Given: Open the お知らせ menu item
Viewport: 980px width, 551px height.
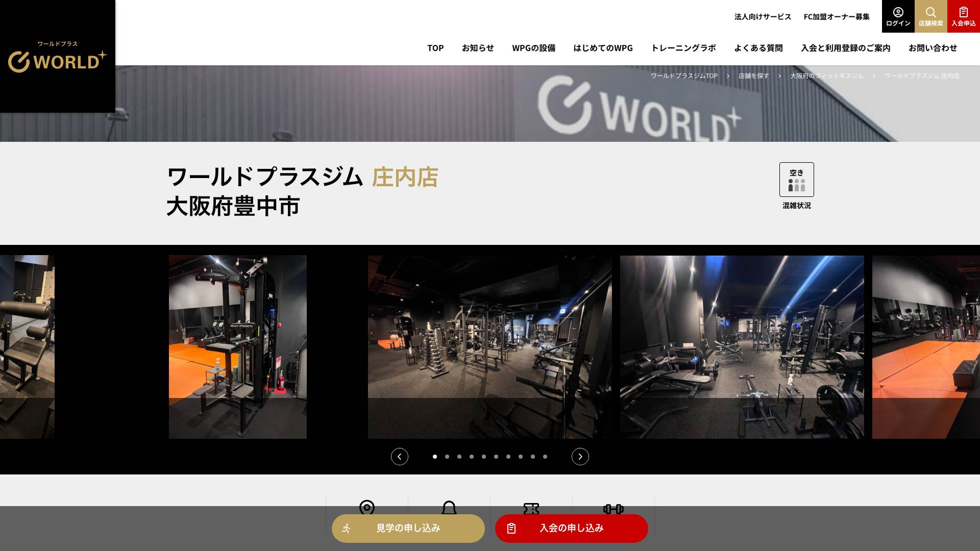Looking at the screenshot, I should pos(478,48).
